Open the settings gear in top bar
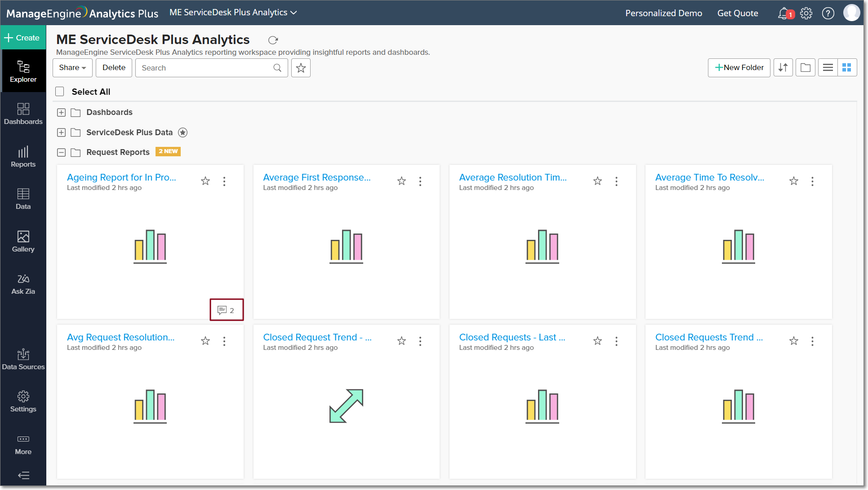 [806, 13]
